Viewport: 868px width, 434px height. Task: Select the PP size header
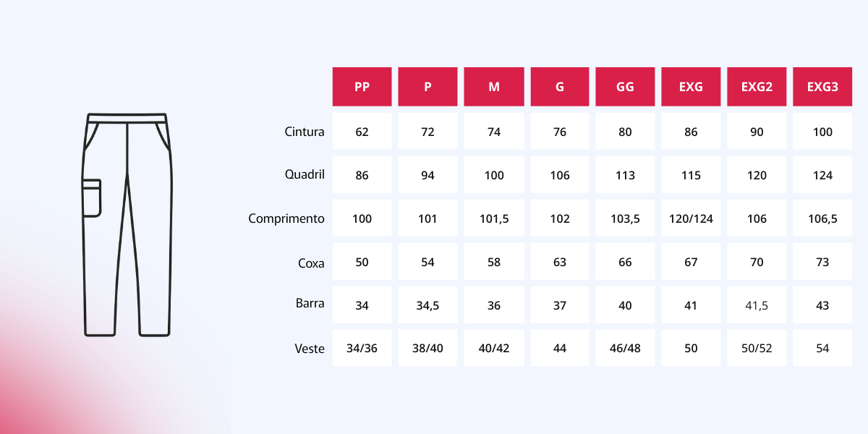coord(362,87)
